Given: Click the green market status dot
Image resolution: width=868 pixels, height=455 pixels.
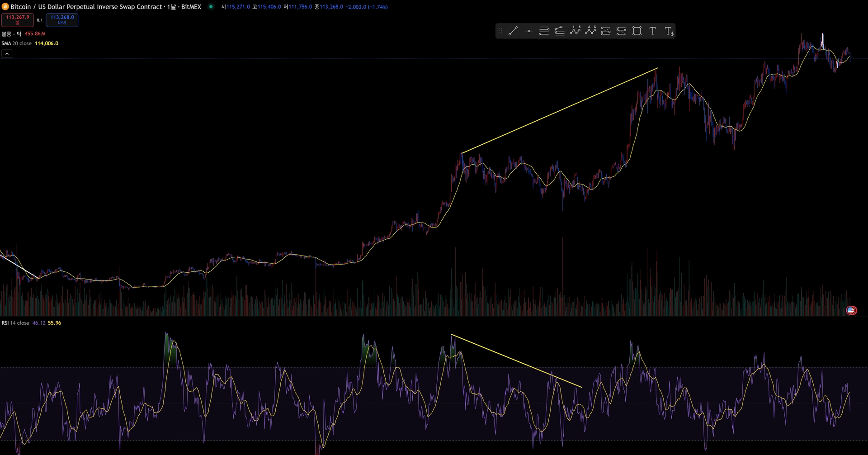Looking at the screenshot, I should 211,7.
